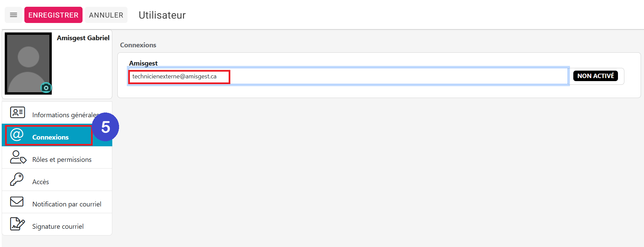Cancel changes with ANNULER button
This screenshot has width=644, height=247.
[x=106, y=15]
